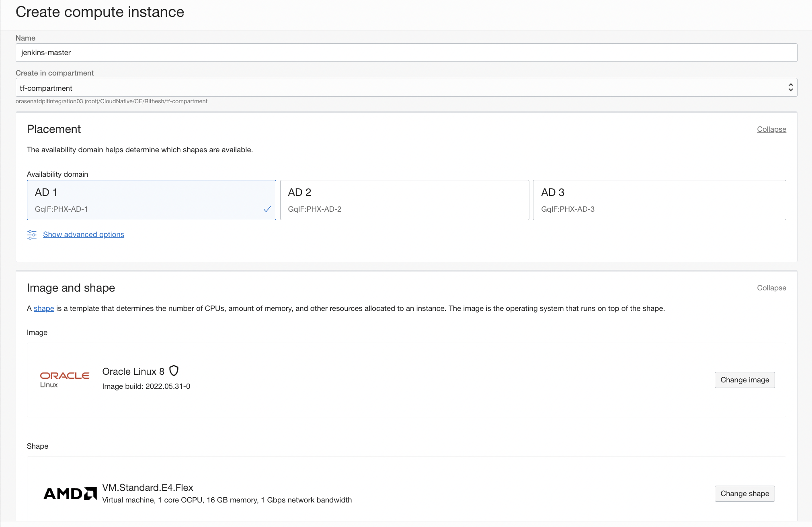Open the shape definition link
812x527 pixels.
(x=43, y=308)
